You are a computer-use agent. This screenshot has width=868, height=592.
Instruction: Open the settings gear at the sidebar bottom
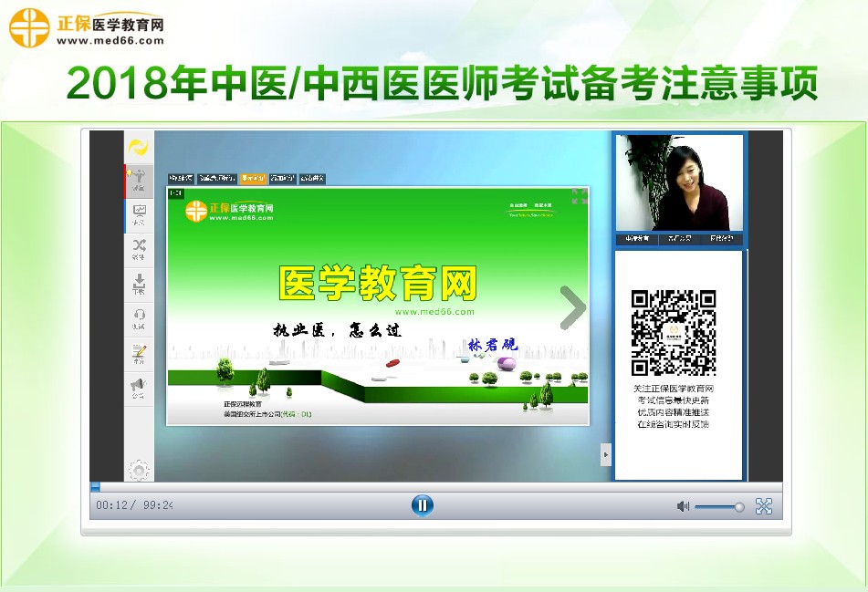click(139, 471)
